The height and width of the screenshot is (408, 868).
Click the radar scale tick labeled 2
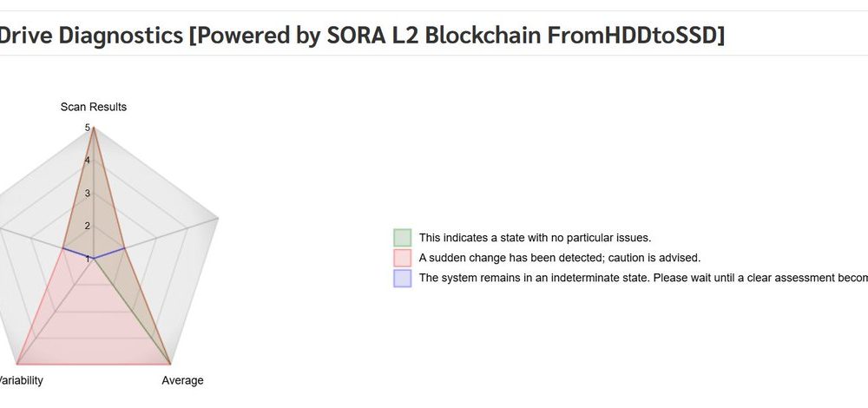click(x=88, y=226)
